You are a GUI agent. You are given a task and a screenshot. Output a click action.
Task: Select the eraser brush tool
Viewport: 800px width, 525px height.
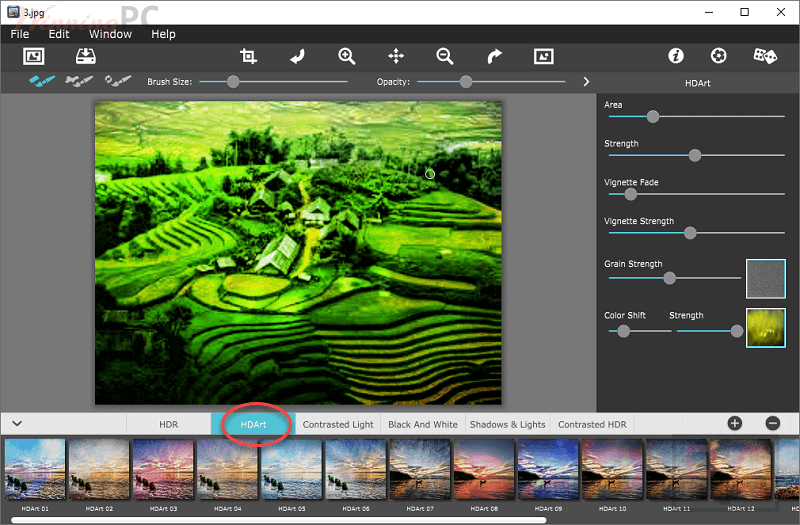(x=79, y=81)
